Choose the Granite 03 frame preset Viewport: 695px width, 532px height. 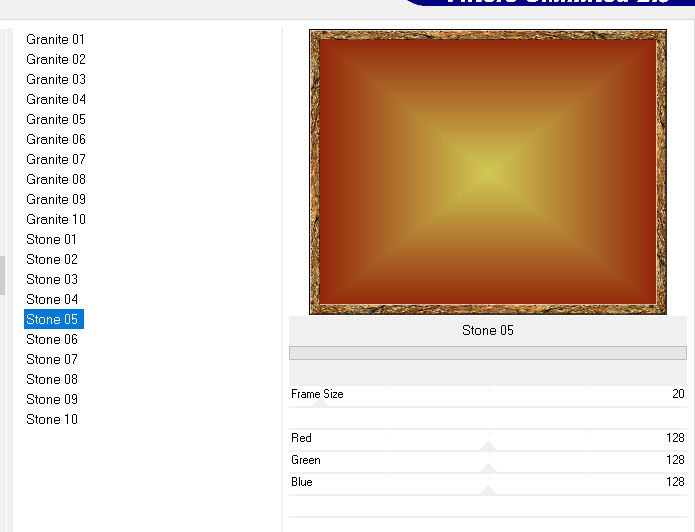55,79
